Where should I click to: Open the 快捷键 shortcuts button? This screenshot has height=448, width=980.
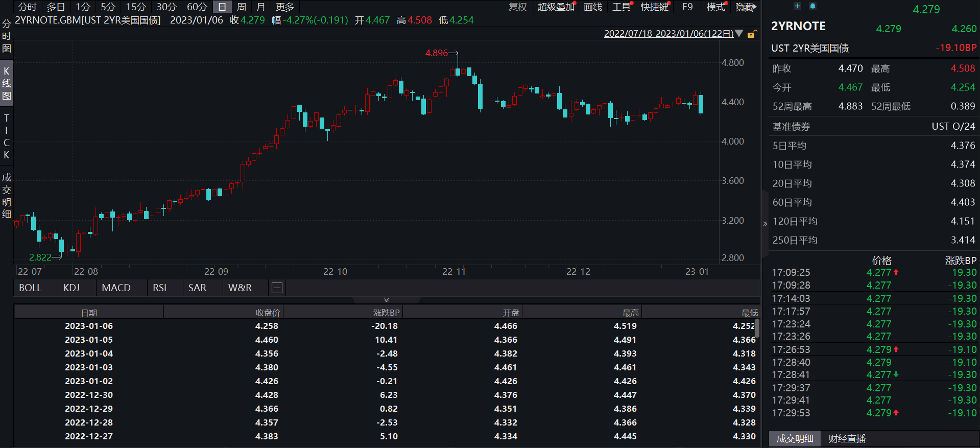coord(654,7)
